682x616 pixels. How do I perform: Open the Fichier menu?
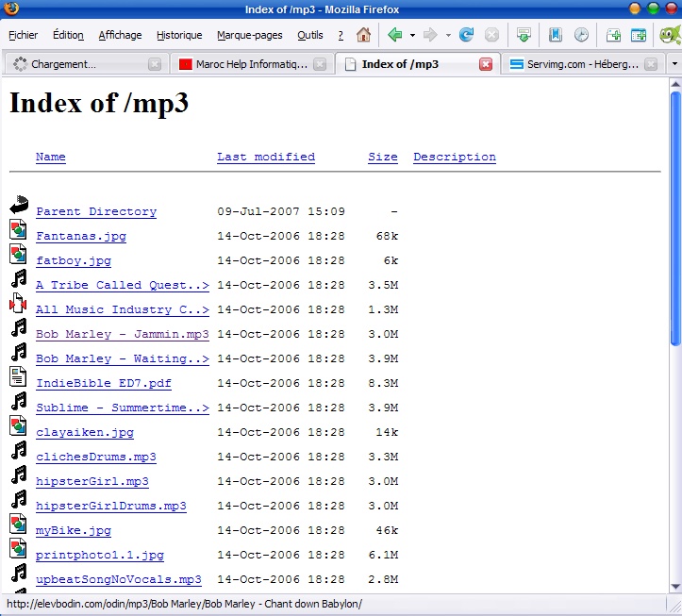pos(23,35)
